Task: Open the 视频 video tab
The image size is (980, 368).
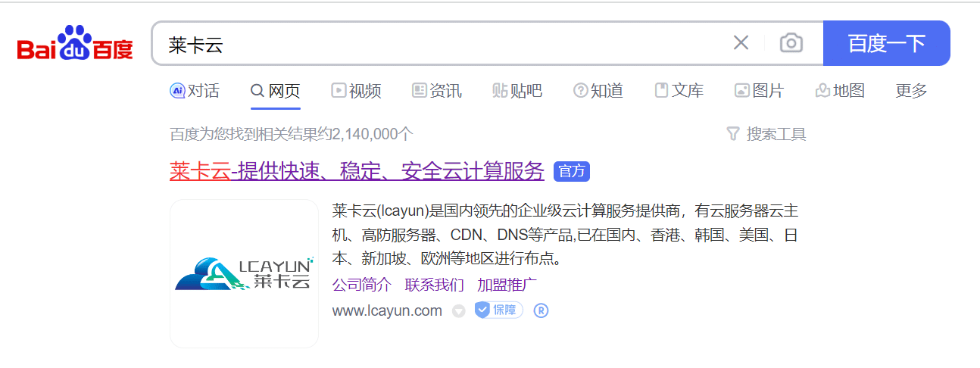Action: click(356, 91)
